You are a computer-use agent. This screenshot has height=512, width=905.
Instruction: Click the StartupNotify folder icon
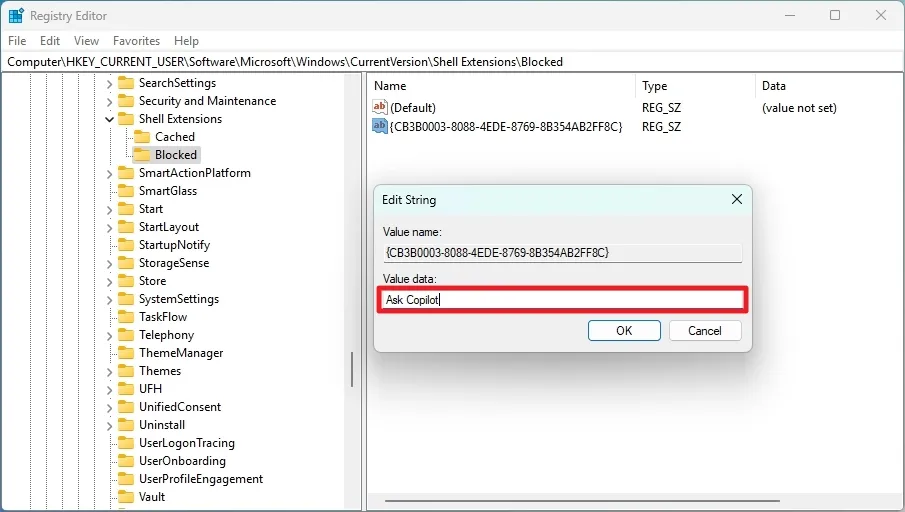pos(126,245)
